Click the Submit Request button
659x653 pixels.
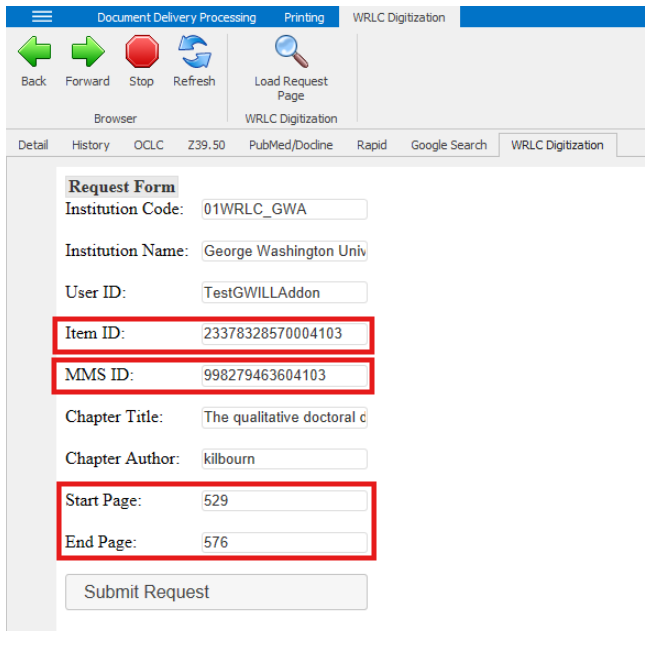[216, 592]
